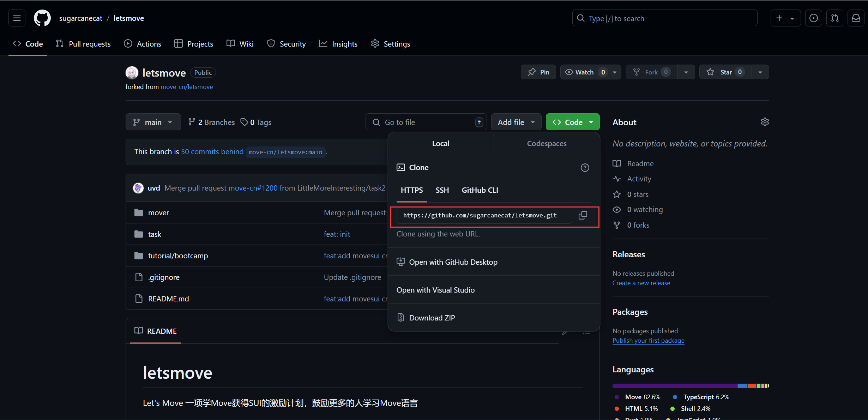Click Download ZIP option
Image resolution: width=868 pixels, height=420 pixels.
(432, 318)
